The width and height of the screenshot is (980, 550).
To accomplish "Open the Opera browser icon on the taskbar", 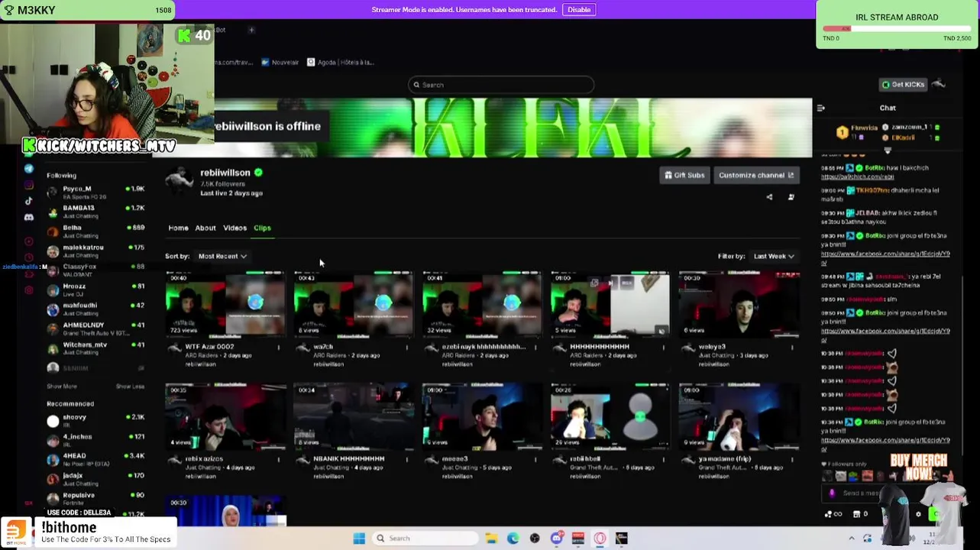I will tap(600, 539).
